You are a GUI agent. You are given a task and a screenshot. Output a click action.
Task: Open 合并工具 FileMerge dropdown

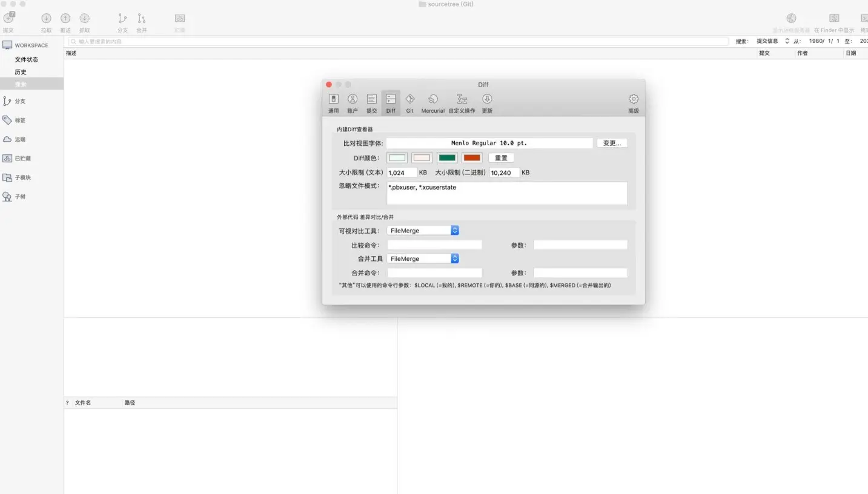[423, 259]
